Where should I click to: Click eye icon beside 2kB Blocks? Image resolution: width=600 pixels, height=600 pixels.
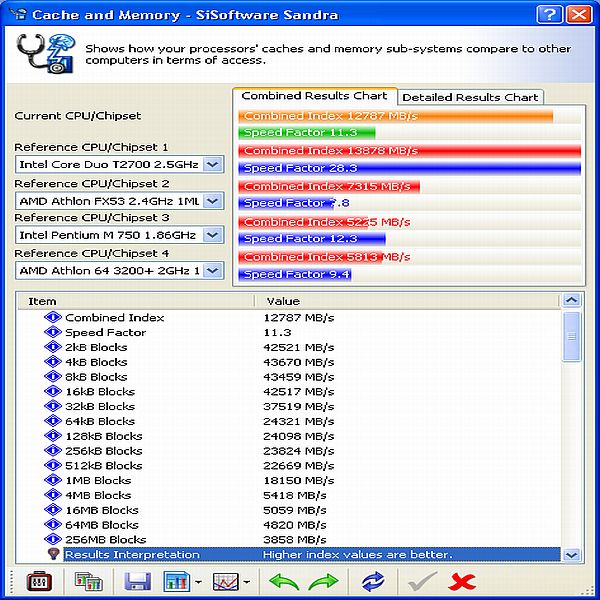(x=53, y=347)
